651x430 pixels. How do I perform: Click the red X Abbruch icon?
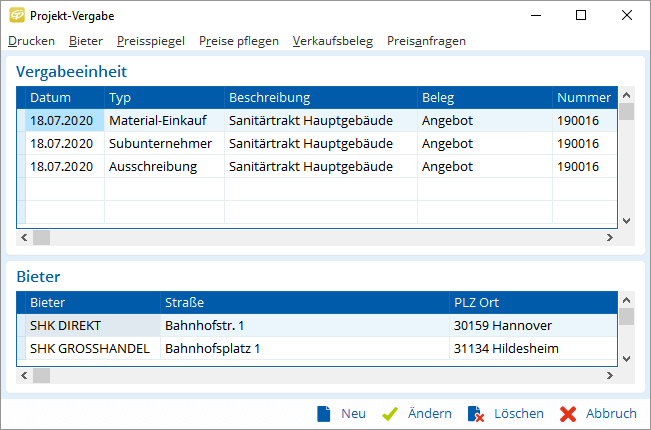coord(568,413)
